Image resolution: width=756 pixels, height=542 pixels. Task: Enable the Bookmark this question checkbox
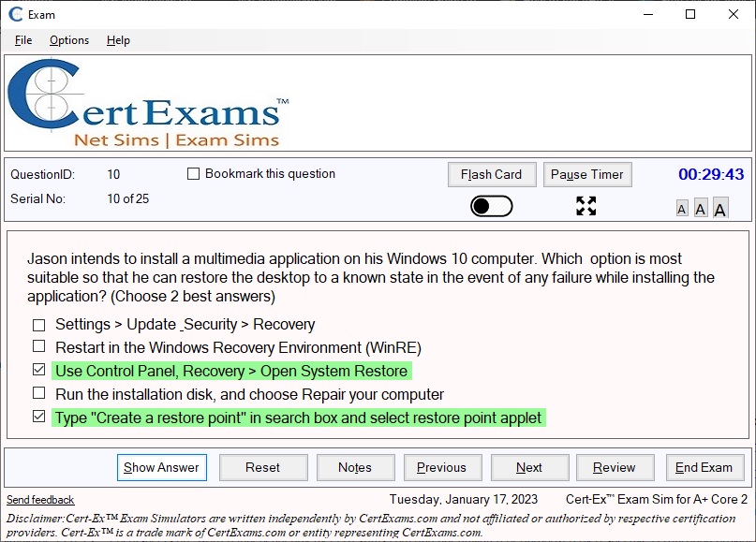point(193,173)
